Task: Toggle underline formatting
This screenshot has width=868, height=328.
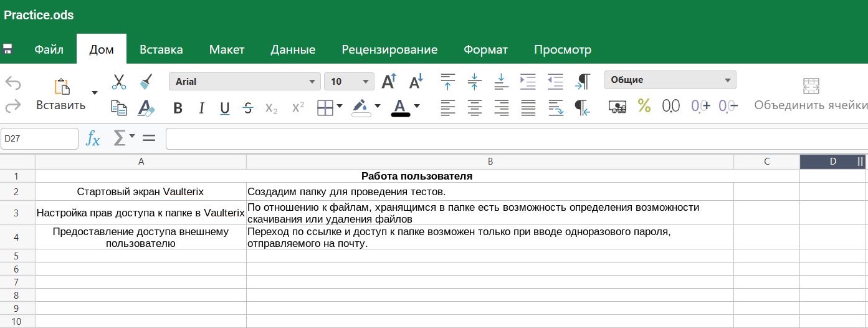Action: (225, 109)
